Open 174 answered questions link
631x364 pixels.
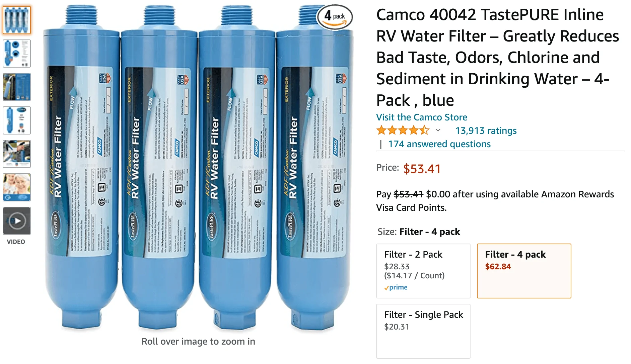tap(439, 144)
